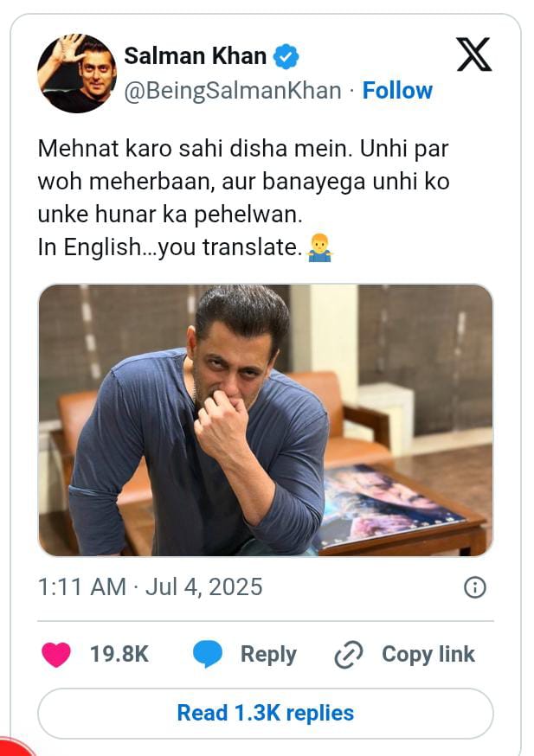Image resolution: width=534 pixels, height=756 pixels.
Task: Like the tweet with heart icon
Action: [57, 655]
